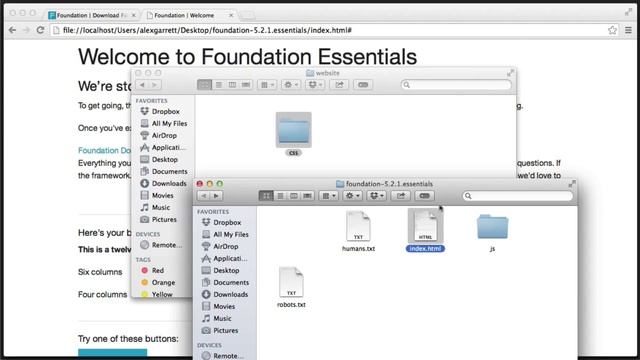640x360 pixels.
Task: Open Documents in website window sidebar
Action: [164, 171]
